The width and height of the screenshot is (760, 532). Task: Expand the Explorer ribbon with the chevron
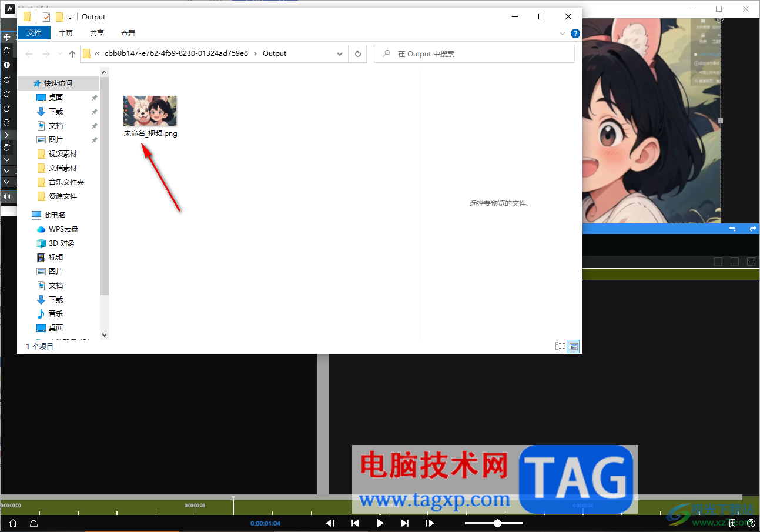click(x=563, y=34)
